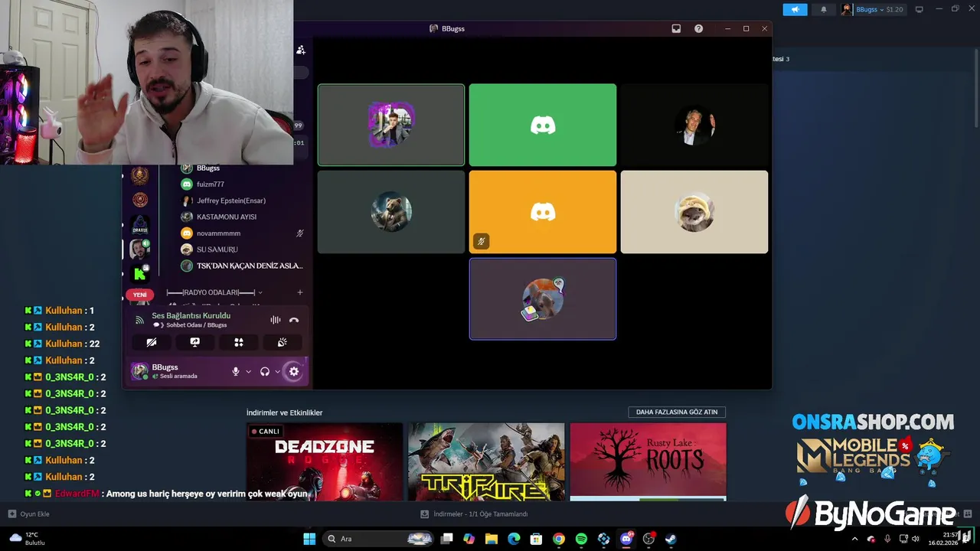The height and width of the screenshot is (551, 980).
Task: Open DEADZONE ROGUE live card
Action: click(x=325, y=461)
